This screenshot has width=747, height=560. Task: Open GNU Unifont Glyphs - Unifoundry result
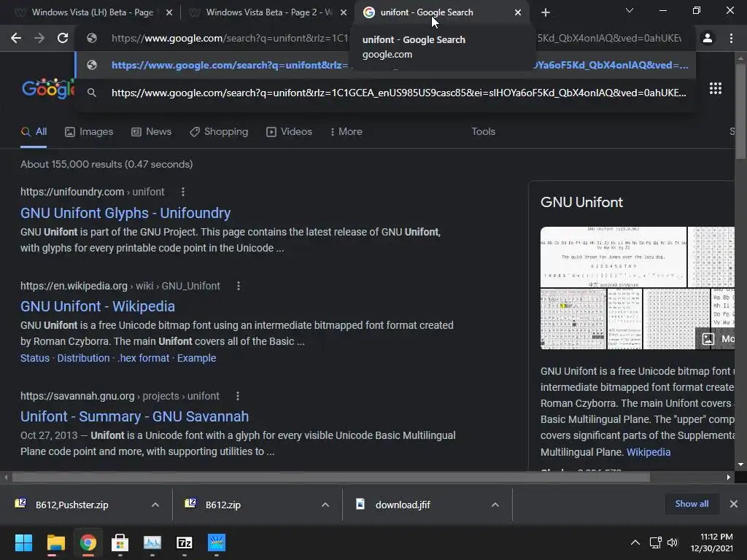tap(125, 213)
